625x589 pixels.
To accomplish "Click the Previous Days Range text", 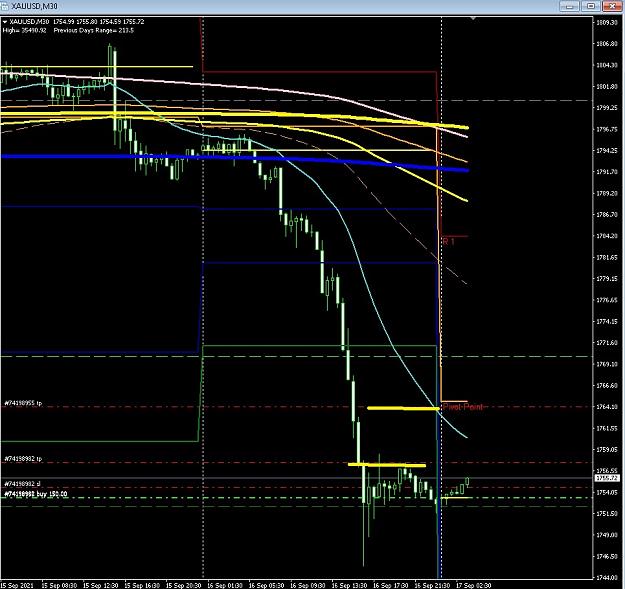I will point(93,30).
